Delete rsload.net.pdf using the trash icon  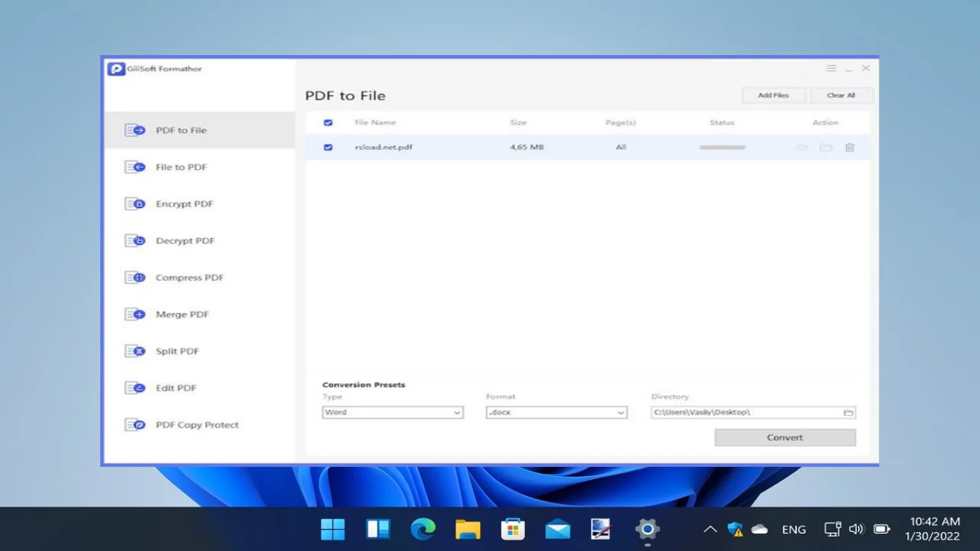[x=850, y=147]
